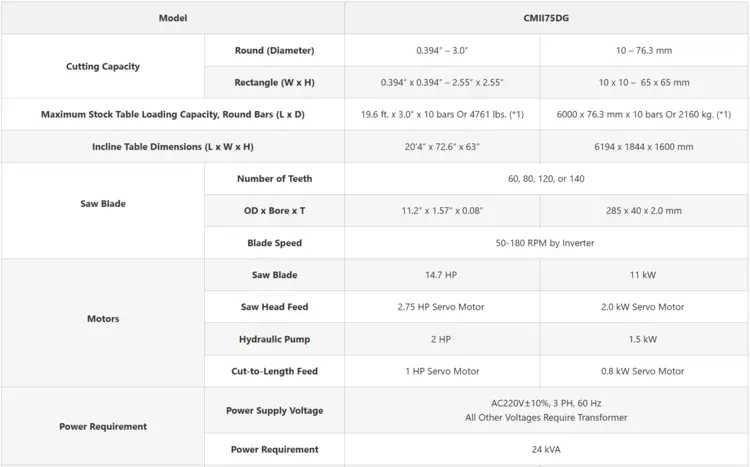The width and height of the screenshot is (750, 467).
Task: Select the OD x Bore x T label
Action: pos(274,211)
